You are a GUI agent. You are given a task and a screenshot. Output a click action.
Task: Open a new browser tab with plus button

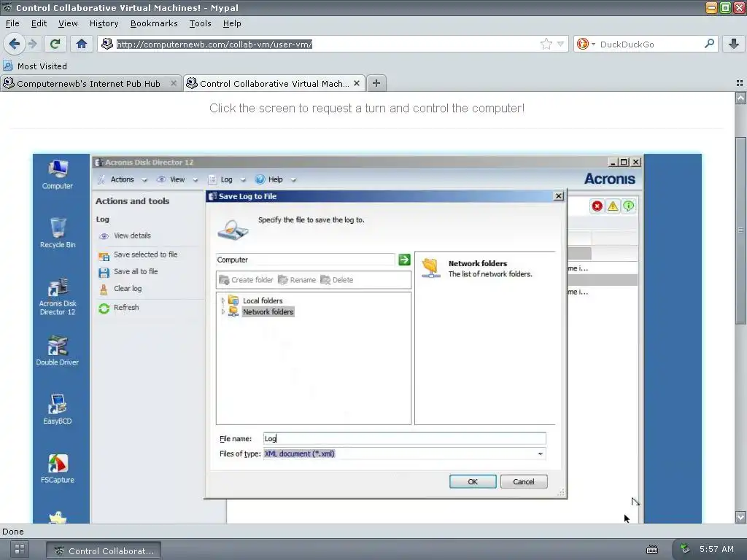pyautogui.click(x=376, y=83)
